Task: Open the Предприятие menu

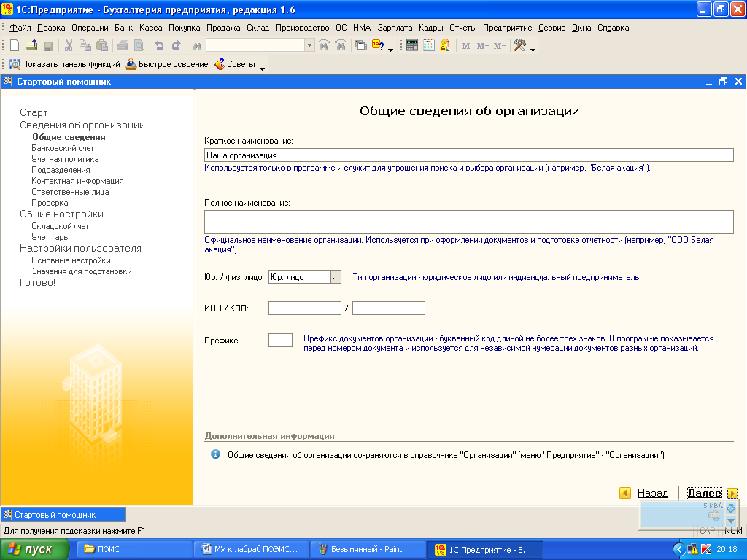Action: 508,28
